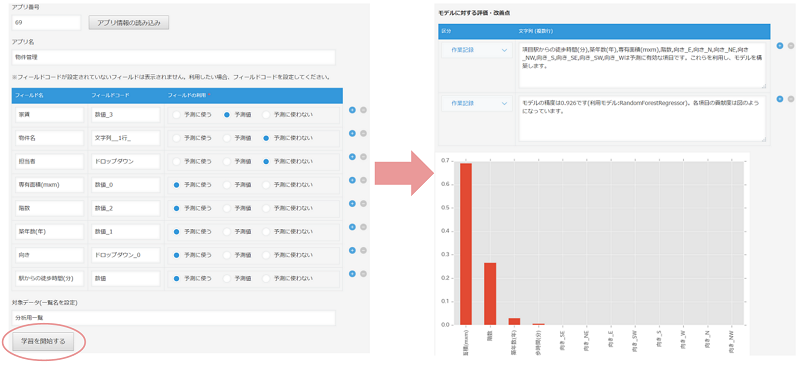The width and height of the screenshot is (800, 365).
Task: Choose 予測に使わない for 物件名
Action: pos(266,138)
